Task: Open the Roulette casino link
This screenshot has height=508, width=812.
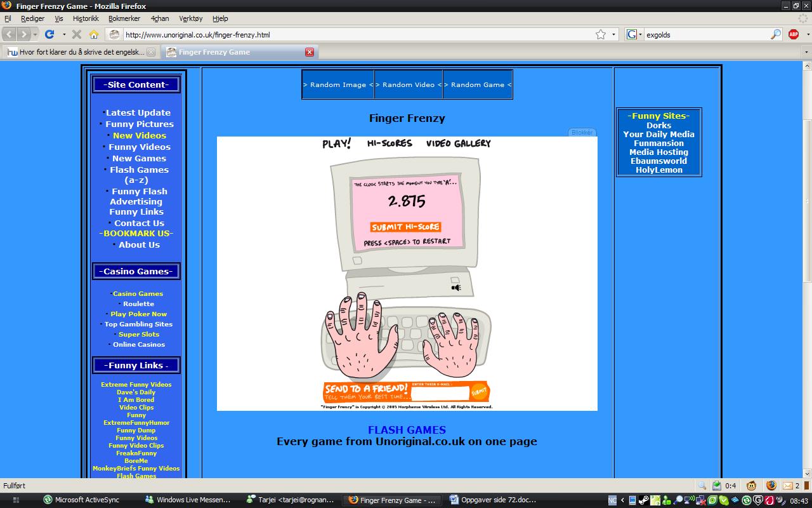Action: [x=139, y=304]
